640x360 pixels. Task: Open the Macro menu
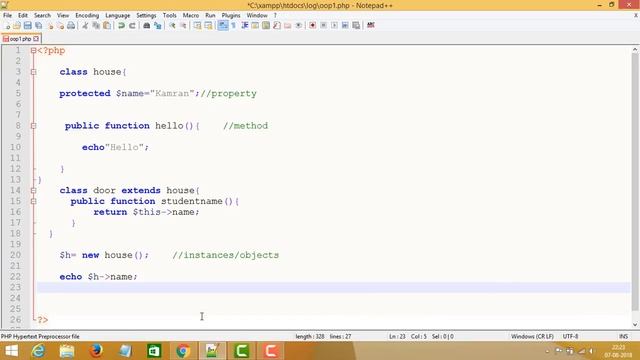point(191,15)
